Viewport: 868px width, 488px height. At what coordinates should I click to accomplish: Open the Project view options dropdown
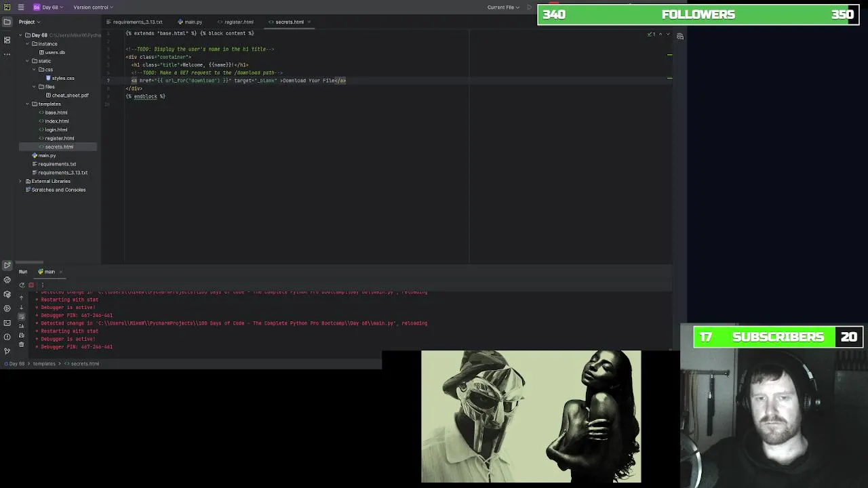point(31,22)
